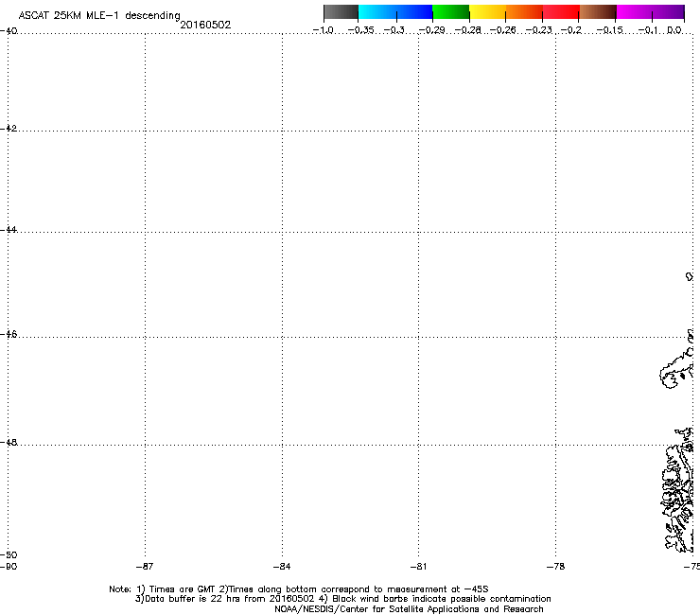Click the cyan-blue segment of the color bar
The height and width of the screenshot is (615, 700).
395,12
